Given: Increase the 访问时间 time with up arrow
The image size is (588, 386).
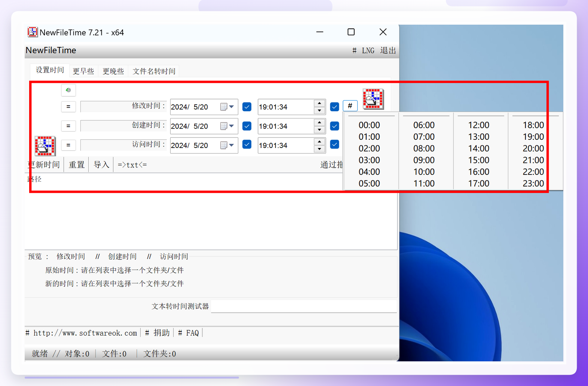Looking at the screenshot, I should [319, 142].
